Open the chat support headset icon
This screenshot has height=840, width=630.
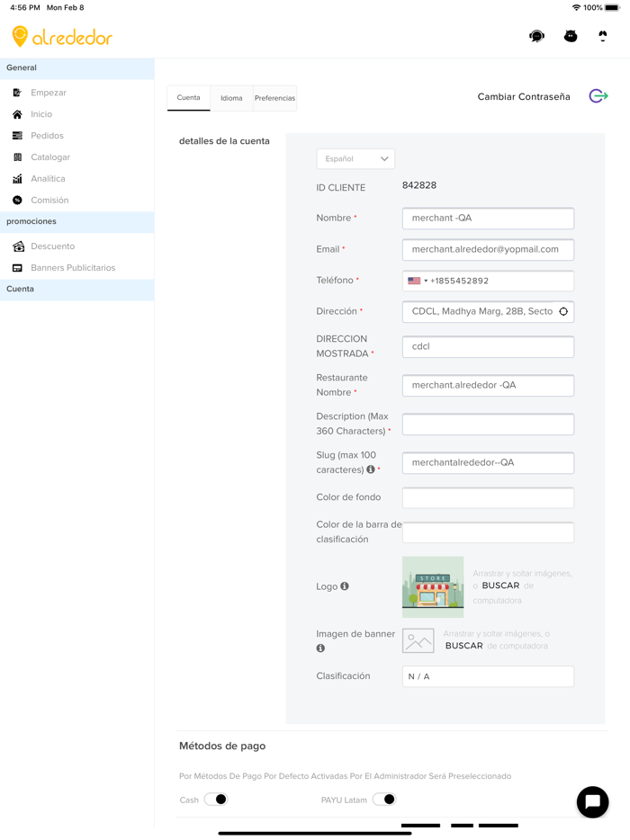click(536, 36)
